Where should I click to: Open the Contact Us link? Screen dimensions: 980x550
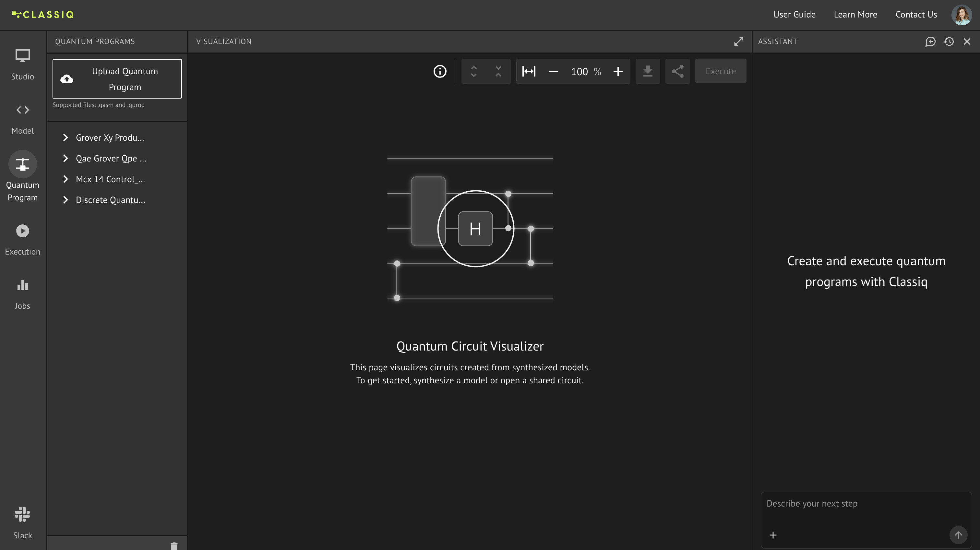(x=916, y=15)
